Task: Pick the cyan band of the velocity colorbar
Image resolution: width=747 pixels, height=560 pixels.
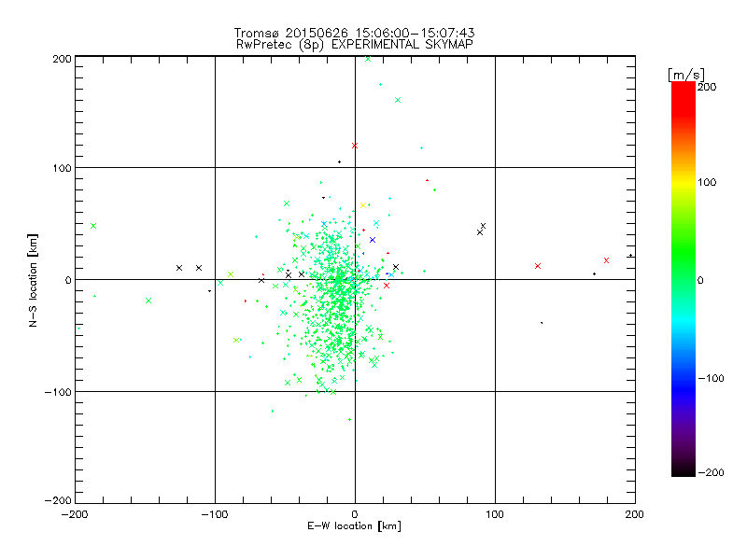Action: point(684,321)
